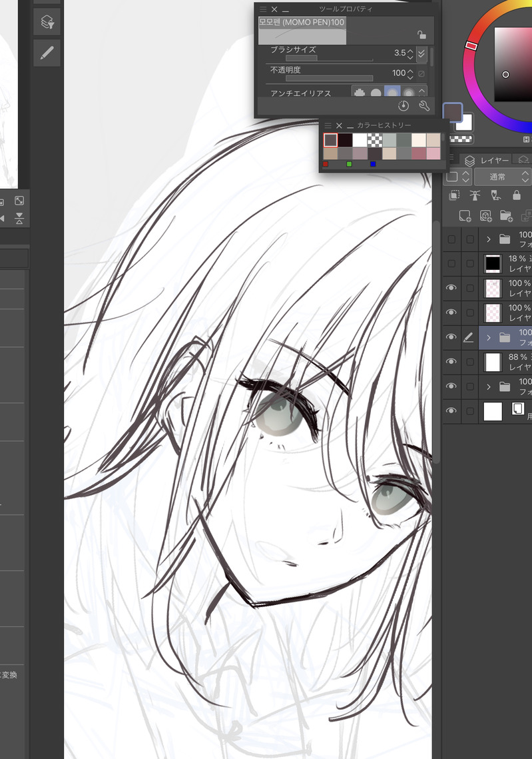532x759 pixels.
Task: Create a new vector layer
Action: 485,216
